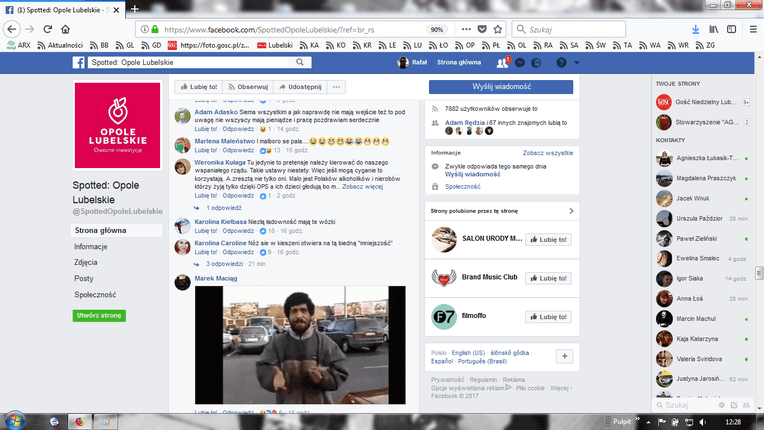Close the Spotted: Opole Lubelskie browser tab
The width and height of the screenshot is (764, 430).
coord(116,10)
